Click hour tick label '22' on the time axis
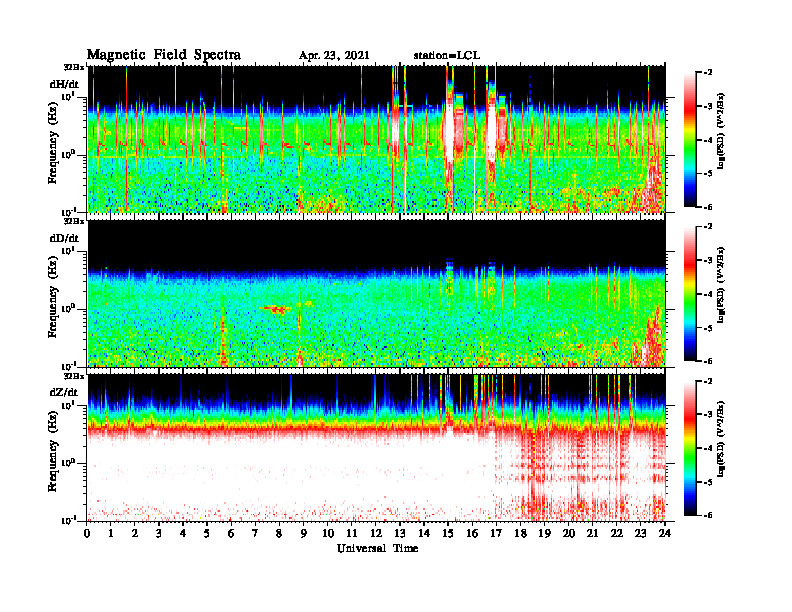This screenshot has width=792, height=612. coord(617,533)
